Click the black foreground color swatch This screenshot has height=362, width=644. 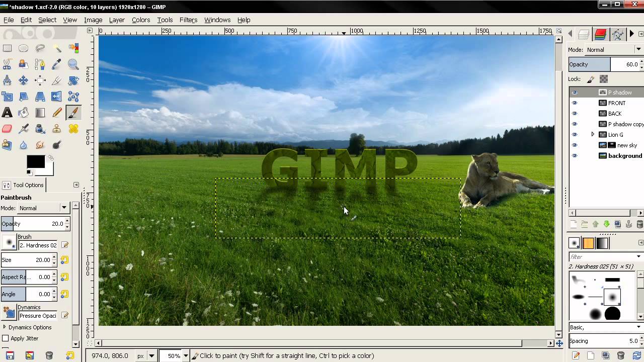pos(35,162)
